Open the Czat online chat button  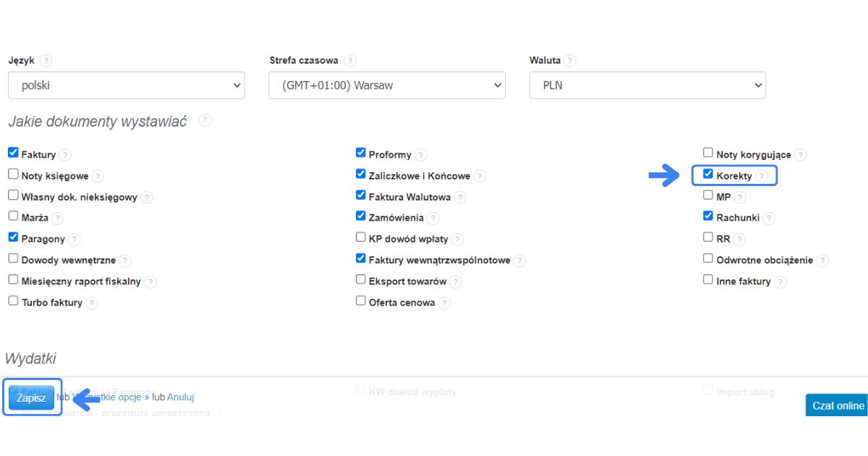click(838, 405)
